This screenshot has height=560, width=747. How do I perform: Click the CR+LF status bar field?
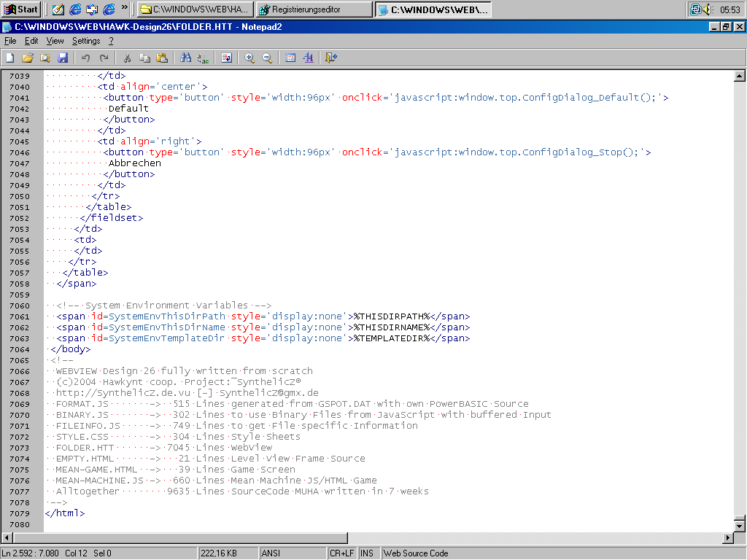[341, 553]
